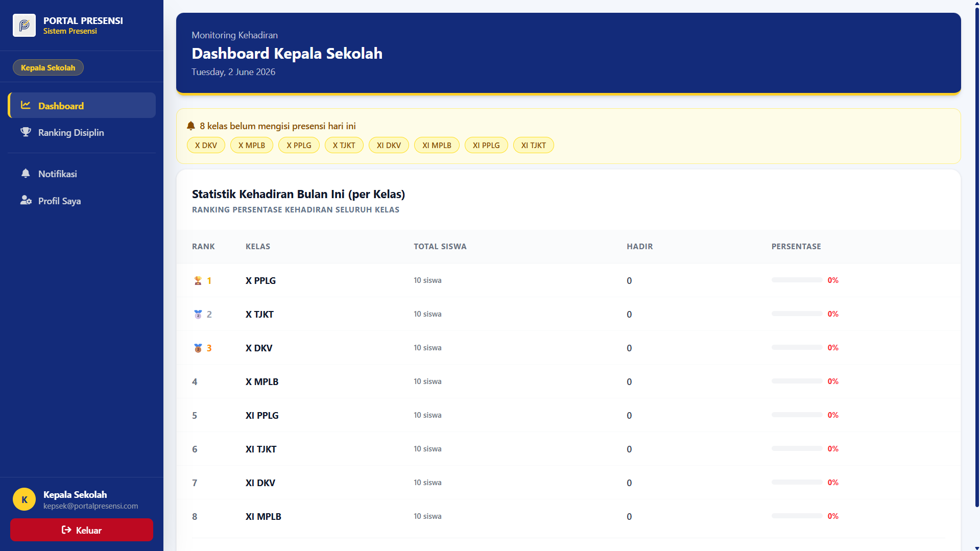This screenshot has width=980, height=551.
Task: Click rank number 4 in the table
Action: [x=195, y=381]
